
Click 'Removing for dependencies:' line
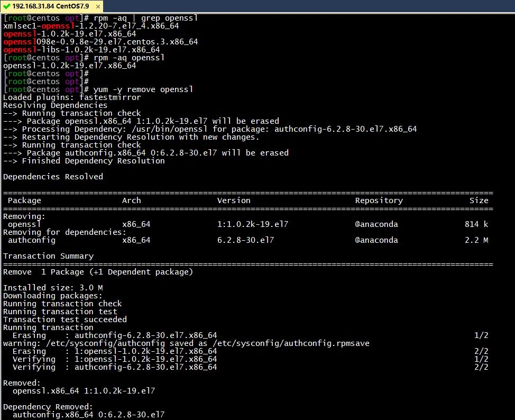click(65, 232)
